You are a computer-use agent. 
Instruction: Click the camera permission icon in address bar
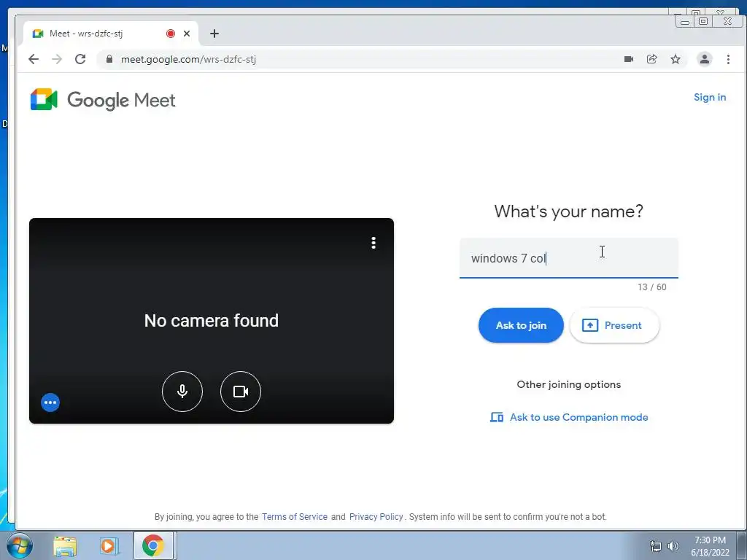click(x=628, y=59)
